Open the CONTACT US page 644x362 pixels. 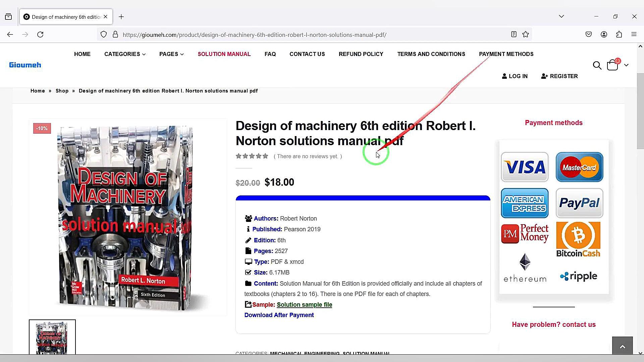(x=307, y=54)
